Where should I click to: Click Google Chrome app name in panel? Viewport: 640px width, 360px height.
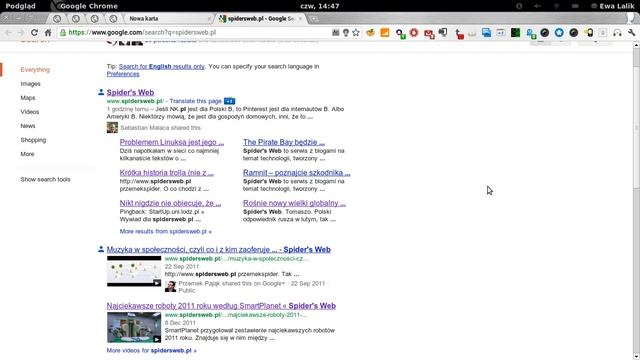pyautogui.click(x=89, y=6)
